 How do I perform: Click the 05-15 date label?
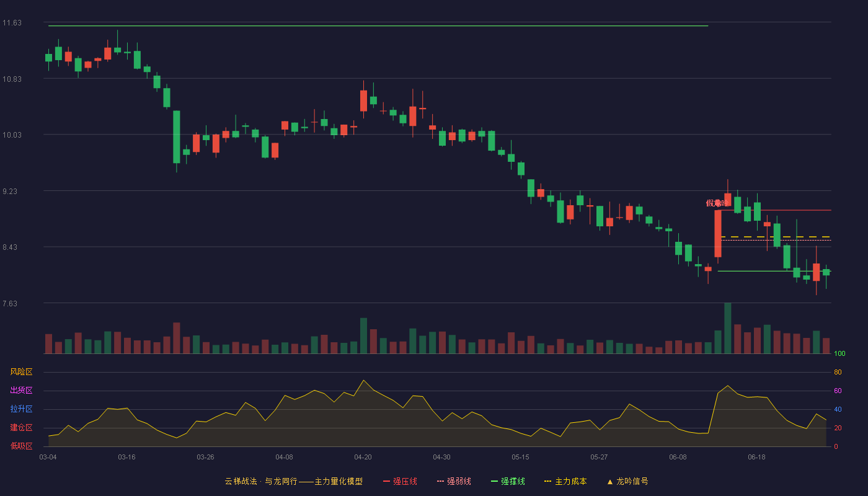520,457
